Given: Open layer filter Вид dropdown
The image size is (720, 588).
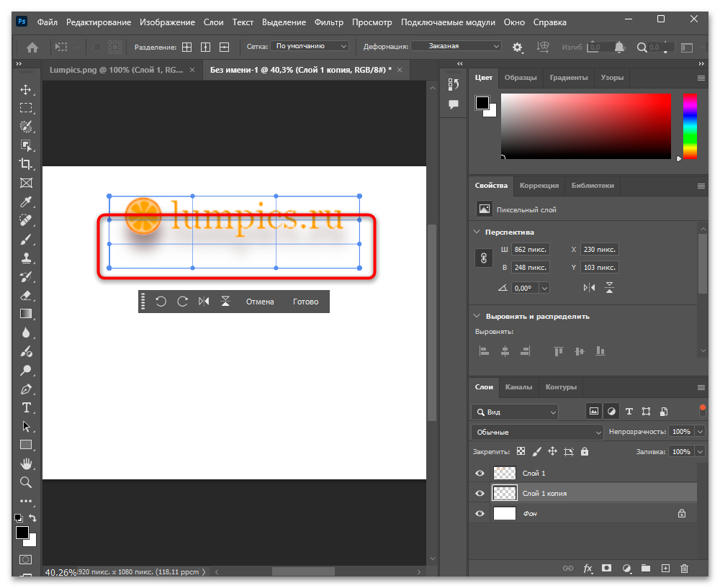Looking at the screenshot, I should coord(515,412).
